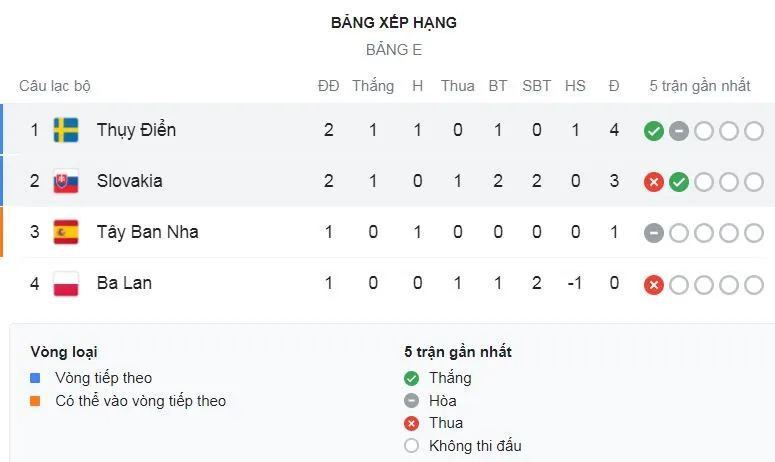Click the 5 trận gần nhất header
The height and width of the screenshot is (462, 775).
coord(699,86)
